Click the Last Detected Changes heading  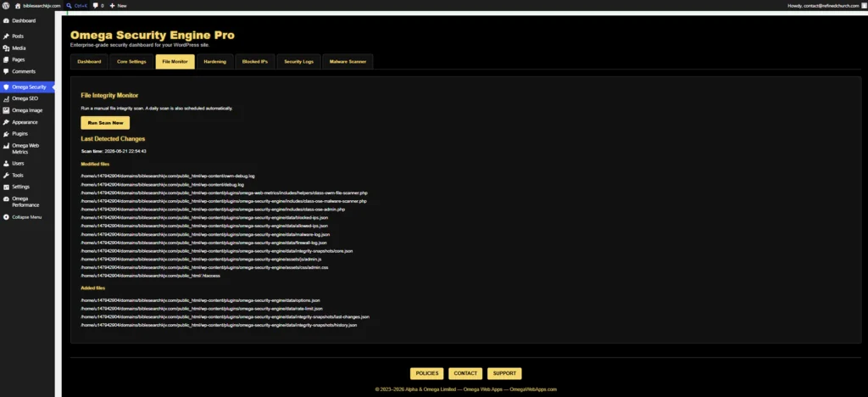coord(113,139)
